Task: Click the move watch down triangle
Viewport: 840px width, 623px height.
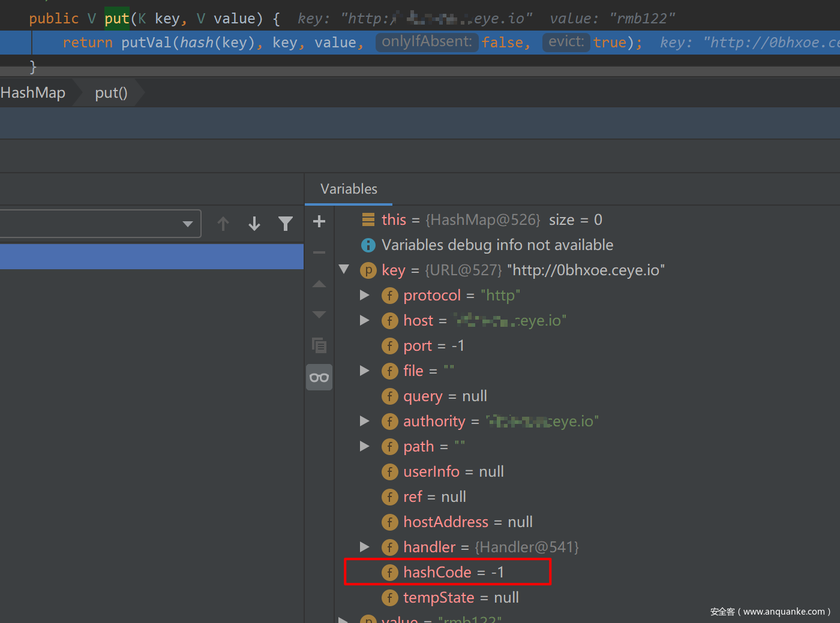Action: tap(319, 314)
